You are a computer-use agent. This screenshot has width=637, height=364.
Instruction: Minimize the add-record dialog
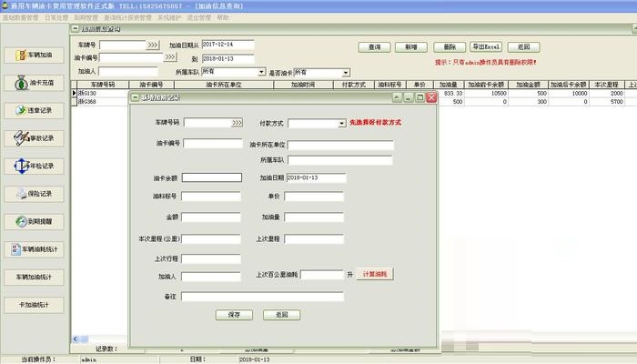coord(409,97)
